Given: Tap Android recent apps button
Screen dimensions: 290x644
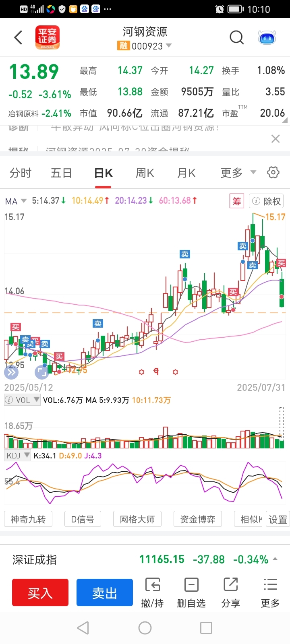Looking at the screenshot, I should (206, 628).
